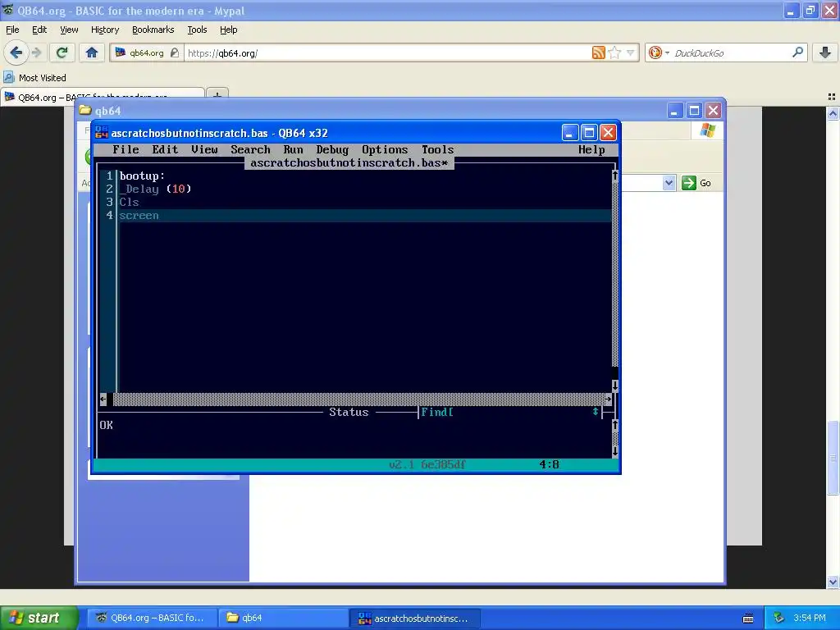Select the QB64.org browser tab

click(x=103, y=95)
